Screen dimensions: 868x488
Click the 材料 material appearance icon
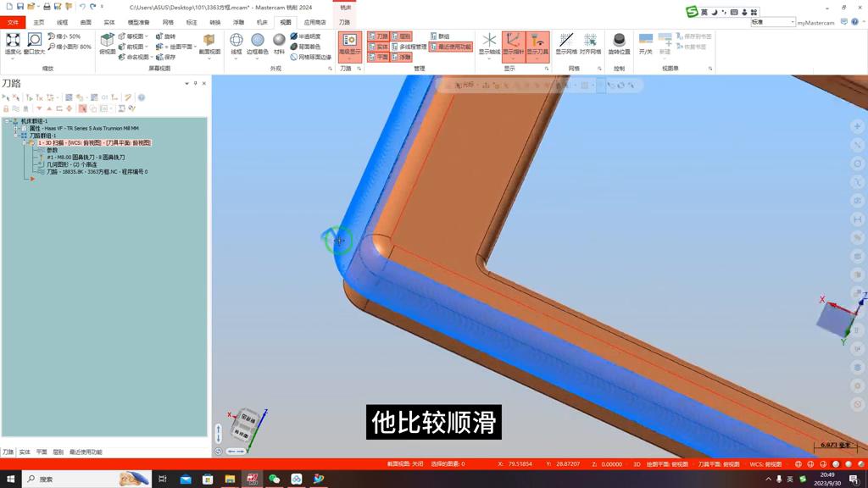pyautogui.click(x=278, y=39)
